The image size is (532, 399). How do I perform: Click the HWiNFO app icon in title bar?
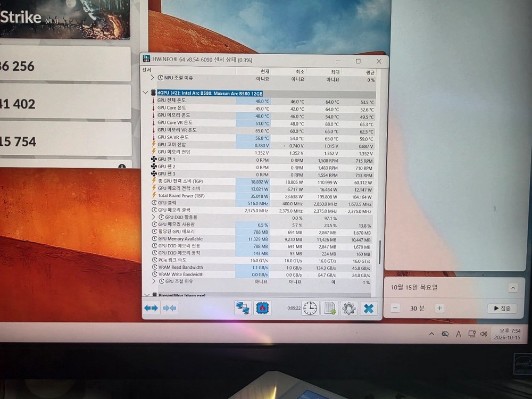pos(147,59)
